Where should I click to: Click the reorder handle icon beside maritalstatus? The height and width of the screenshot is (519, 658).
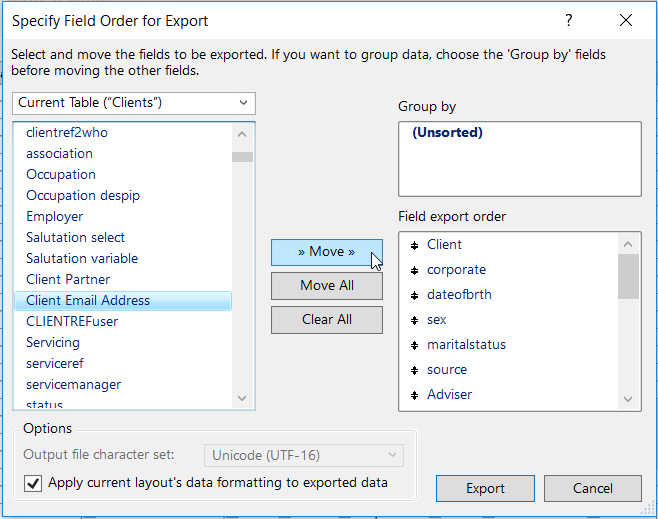[x=414, y=345]
